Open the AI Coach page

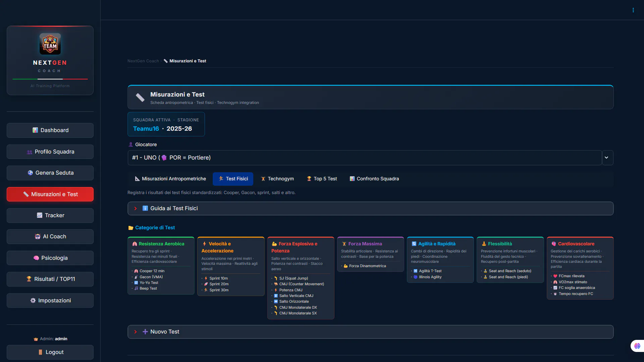point(50,237)
